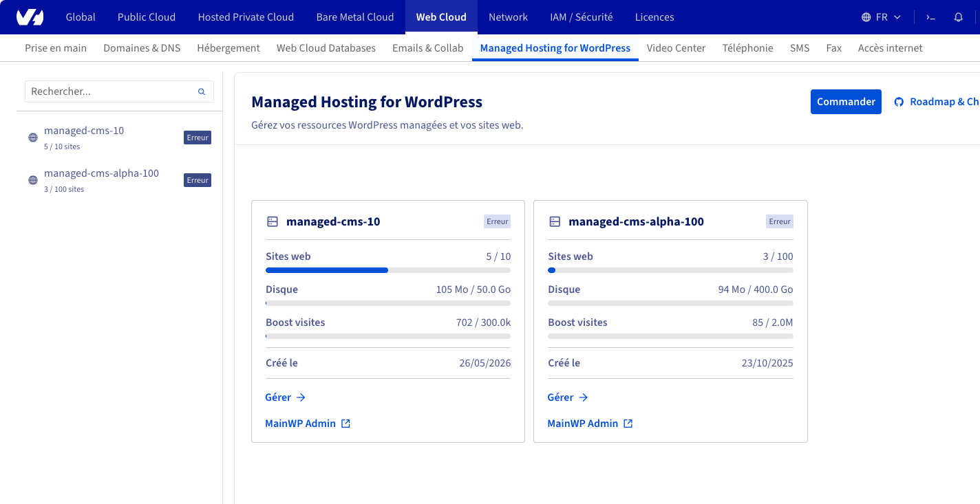Click the Gérer arrow on managed-cms-10 card

coord(301,397)
